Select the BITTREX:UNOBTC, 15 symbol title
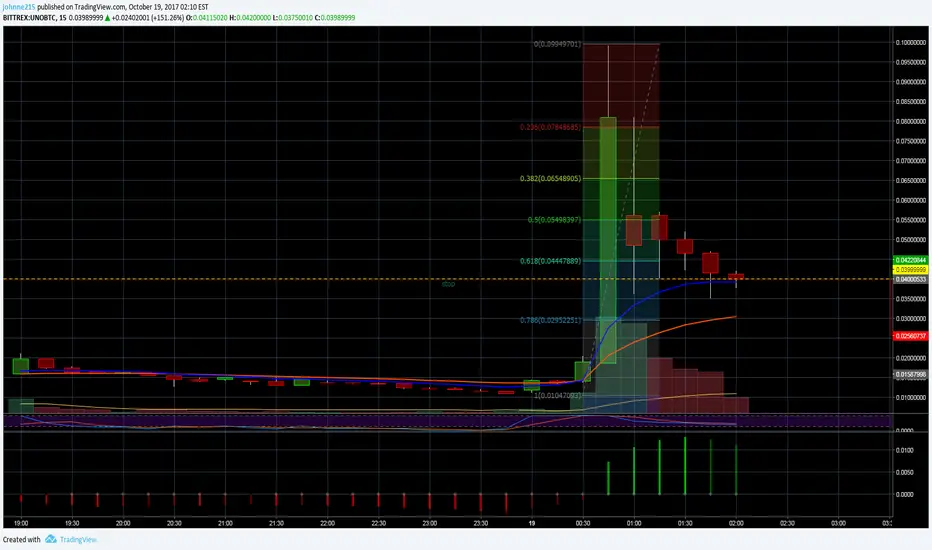Viewport: 932px width, 550px height. [34, 18]
